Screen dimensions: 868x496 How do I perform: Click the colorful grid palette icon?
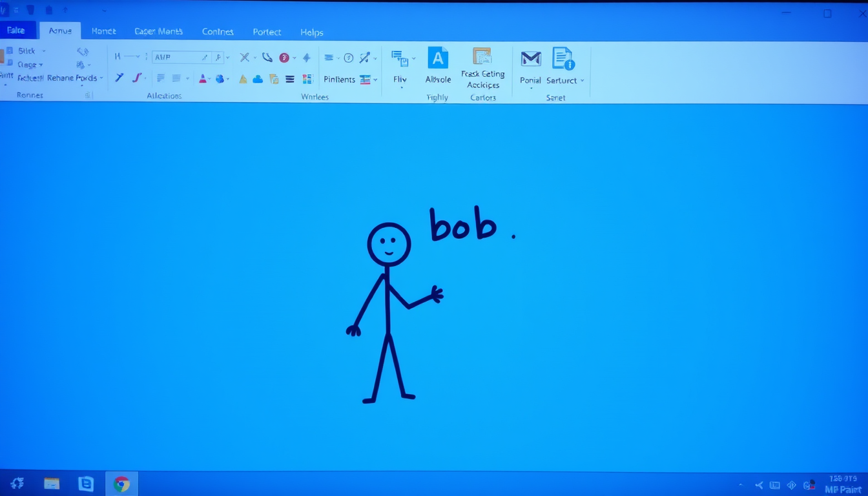[307, 79]
